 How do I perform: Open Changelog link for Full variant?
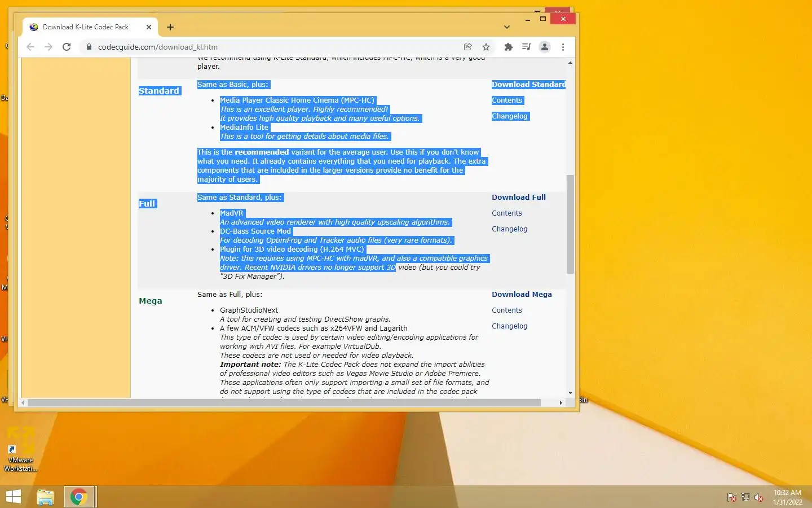click(x=510, y=229)
